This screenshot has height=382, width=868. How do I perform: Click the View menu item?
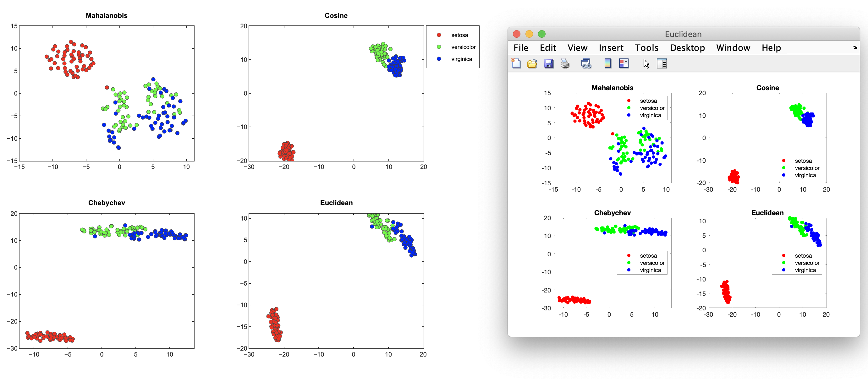click(577, 48)
